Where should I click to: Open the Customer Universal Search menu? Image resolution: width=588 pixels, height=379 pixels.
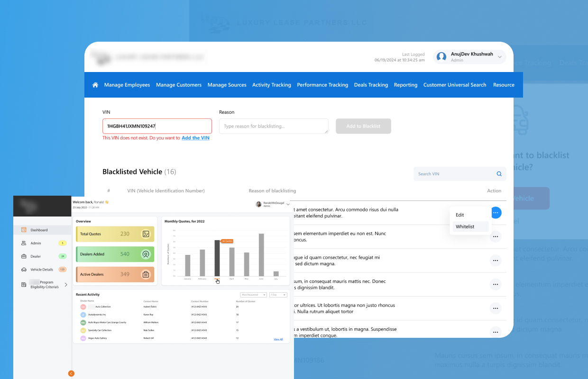tap(455, 85)
